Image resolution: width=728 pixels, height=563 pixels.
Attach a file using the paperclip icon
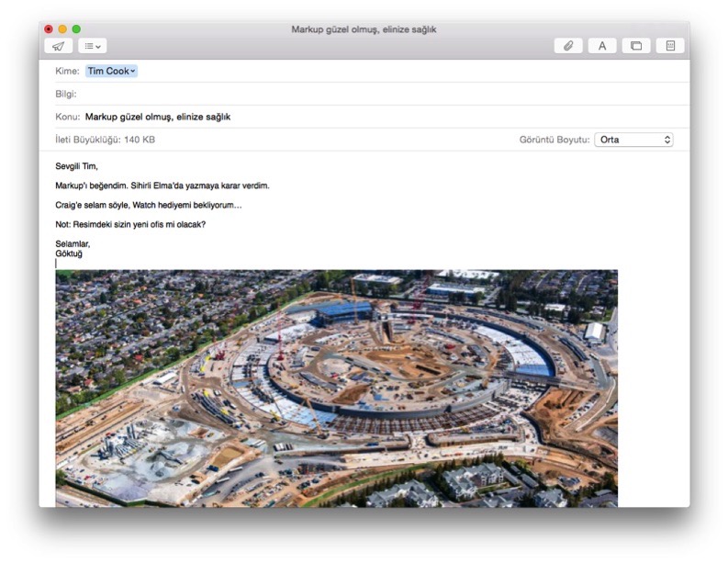[x=568, y=46]
